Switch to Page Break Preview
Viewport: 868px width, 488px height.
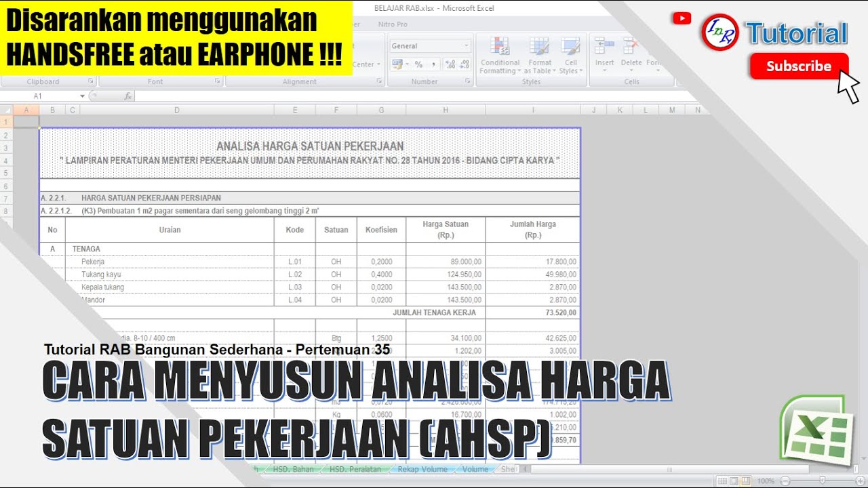(x=747, y=481)
